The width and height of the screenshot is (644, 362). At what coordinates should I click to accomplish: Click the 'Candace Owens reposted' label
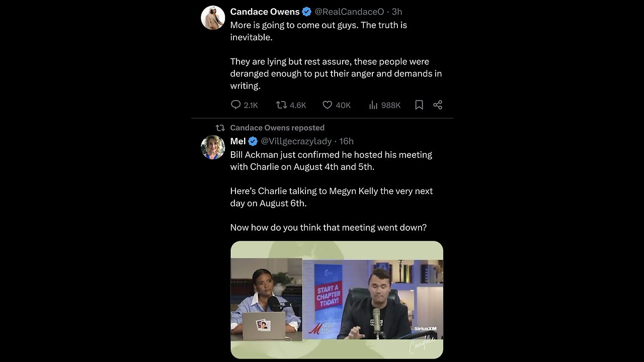[x=277, y=128]
